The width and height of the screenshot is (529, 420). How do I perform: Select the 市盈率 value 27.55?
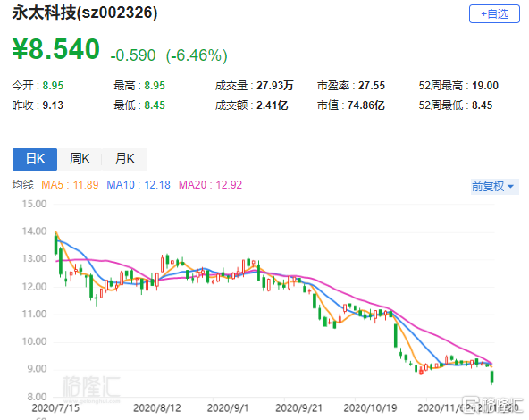point(372,86)
